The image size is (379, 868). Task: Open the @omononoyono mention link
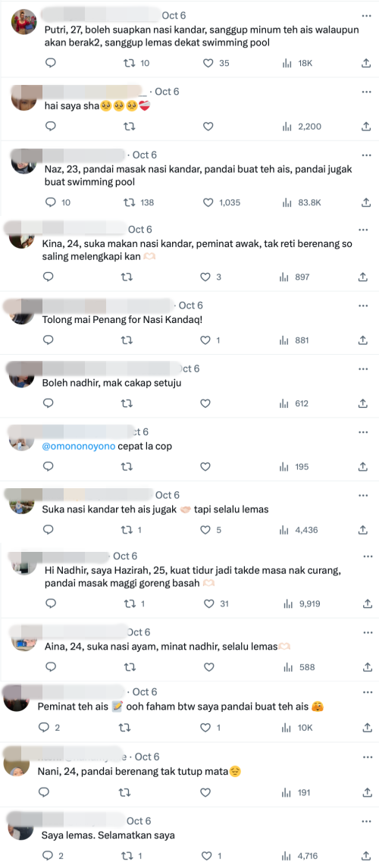(79, 447)
